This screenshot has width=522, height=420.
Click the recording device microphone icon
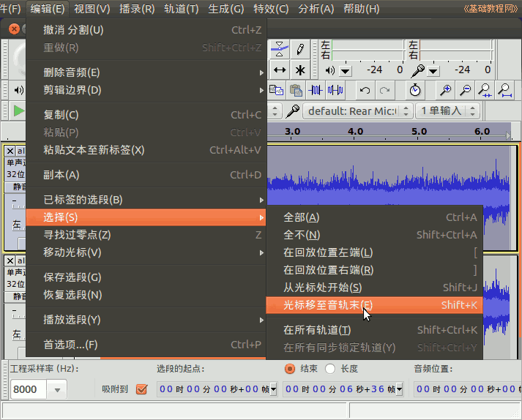(293, 111)
